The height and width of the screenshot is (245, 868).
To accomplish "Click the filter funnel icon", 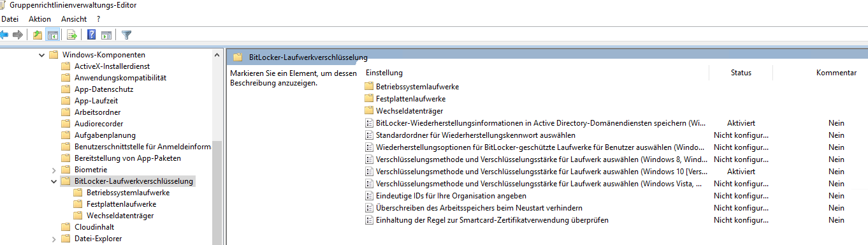I will pyautogui.click(x=126, y=35).
